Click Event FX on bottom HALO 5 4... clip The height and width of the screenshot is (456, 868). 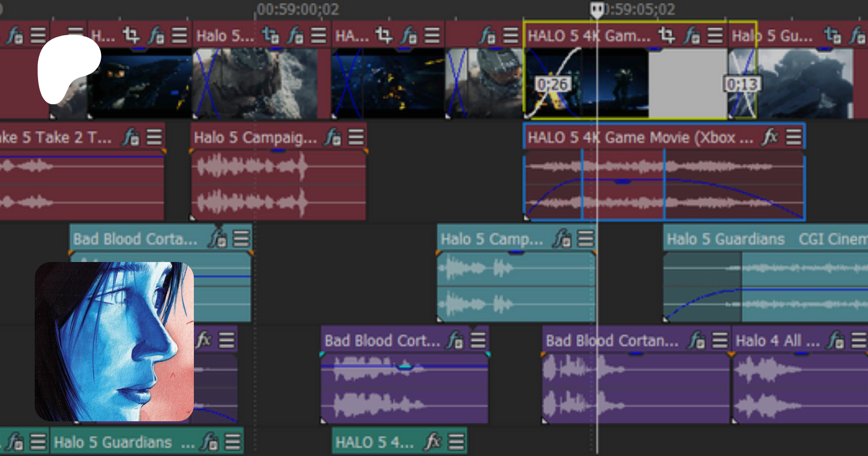[x=432, y=442]
